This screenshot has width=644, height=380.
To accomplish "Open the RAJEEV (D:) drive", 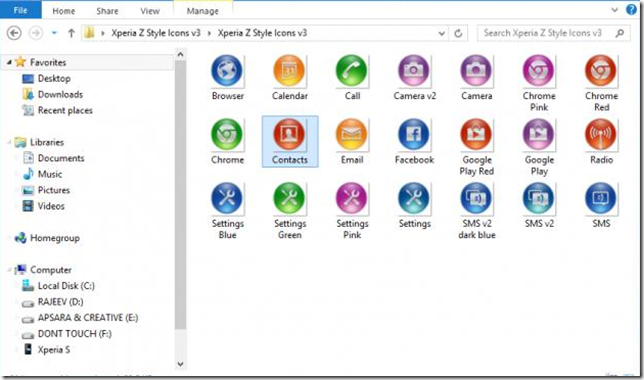I will coord(60,302).
